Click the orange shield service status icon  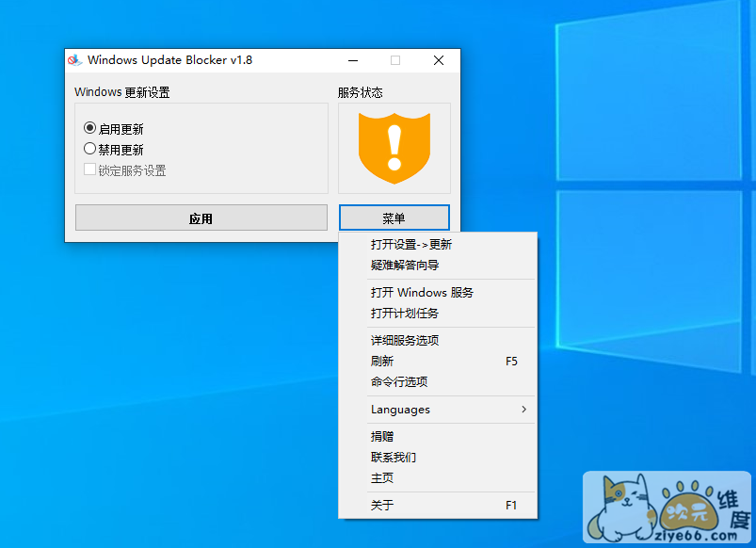(x=394, y=148)
